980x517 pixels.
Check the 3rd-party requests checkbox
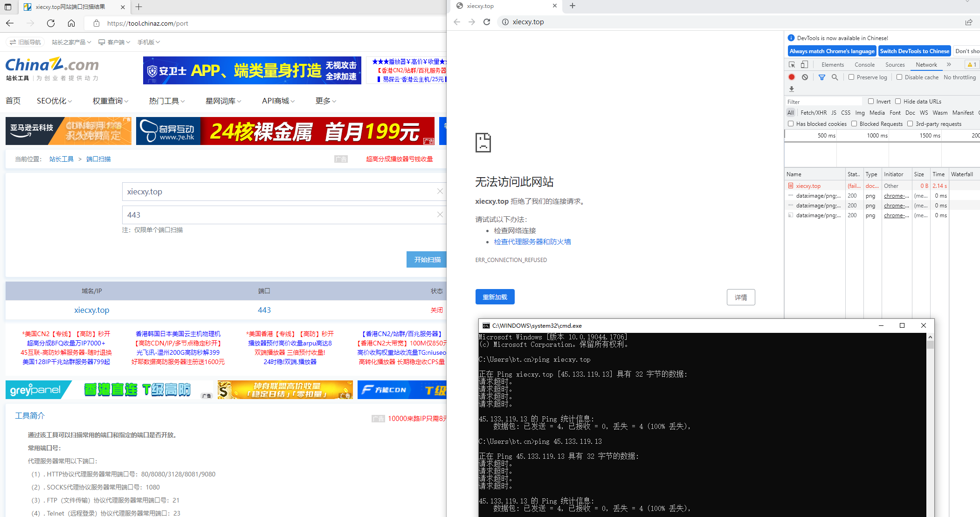pos(910,124)
